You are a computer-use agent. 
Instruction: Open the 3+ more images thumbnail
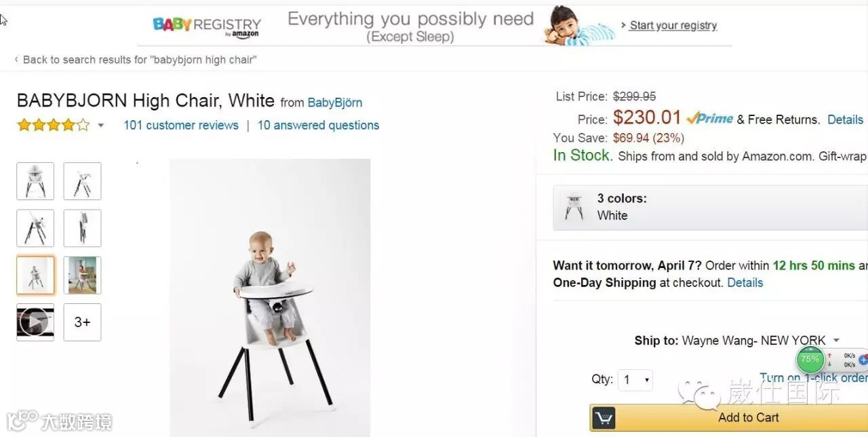[x=82, y=322]
